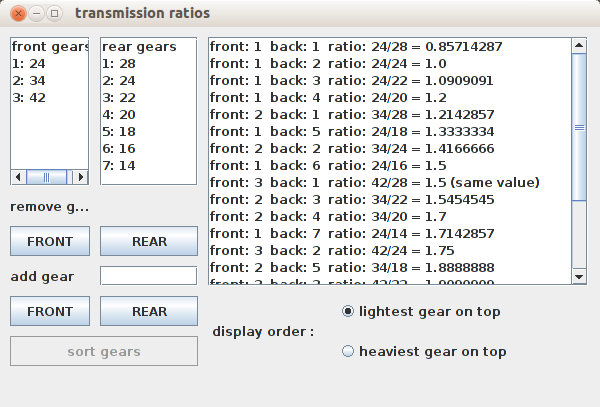600x407 pixels.
Task: Click the add gear REAR button
Action: (x=149, y=311)
